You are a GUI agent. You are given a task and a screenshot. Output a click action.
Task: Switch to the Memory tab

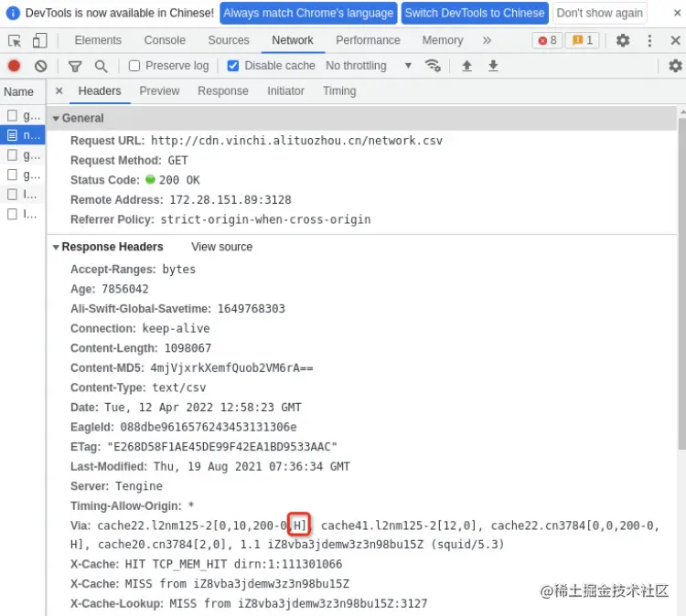coord(443,40)
